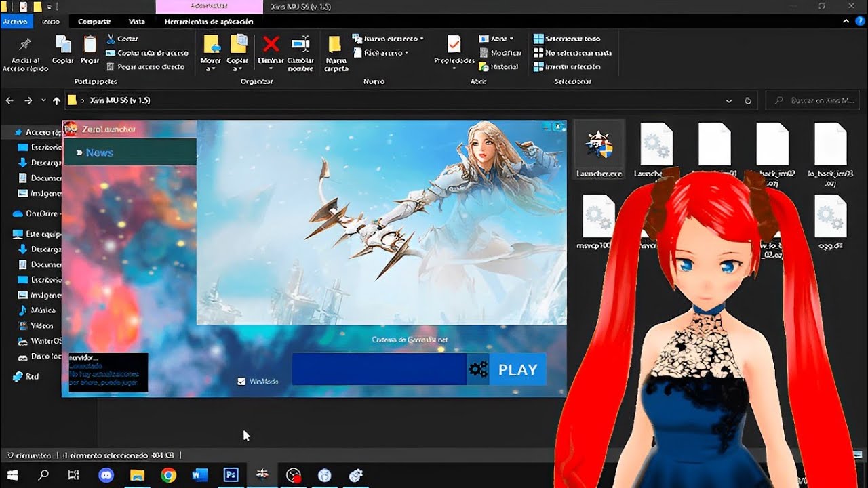Click the Cambiar nombre icon
The width and height of the screenshot is (868, 488).
coord(300,45)
